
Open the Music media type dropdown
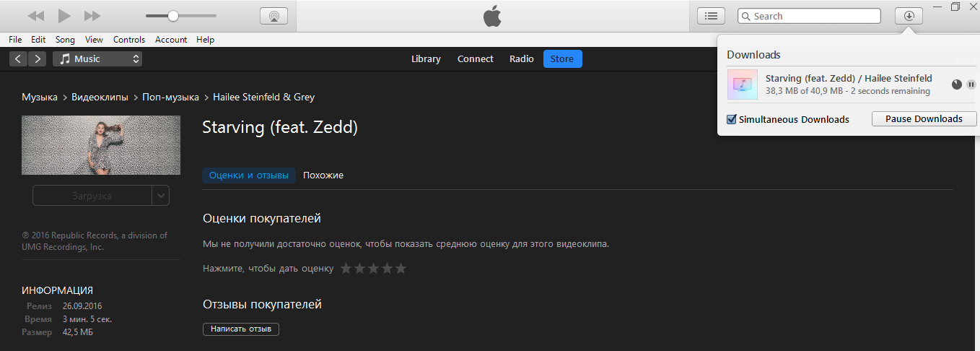97,59
